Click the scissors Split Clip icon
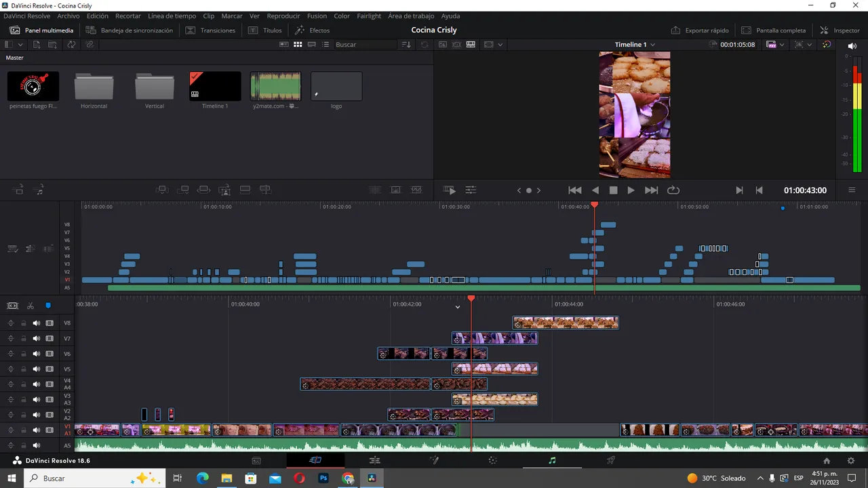This screenshot has width=868, height=488. [x=31, y=306]
